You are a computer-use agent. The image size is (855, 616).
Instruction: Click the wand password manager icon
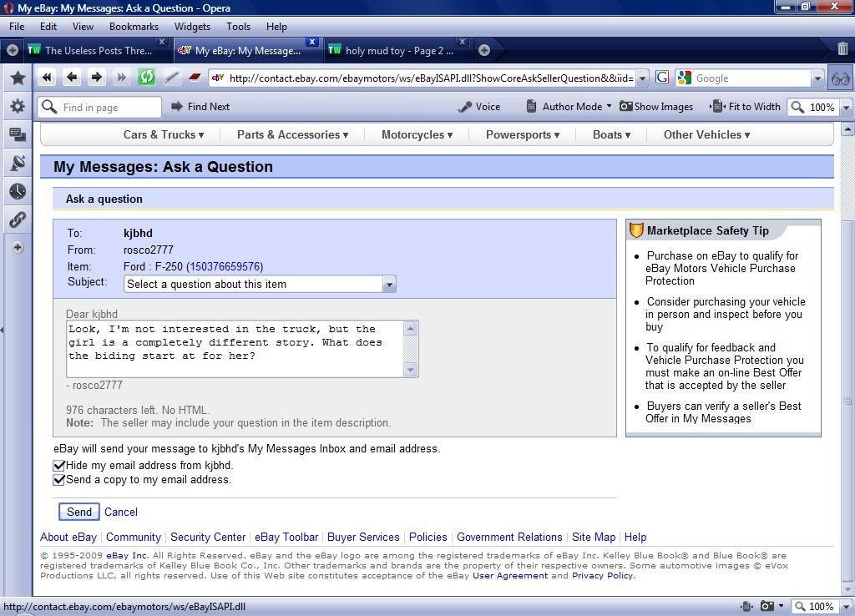[171, 78]
